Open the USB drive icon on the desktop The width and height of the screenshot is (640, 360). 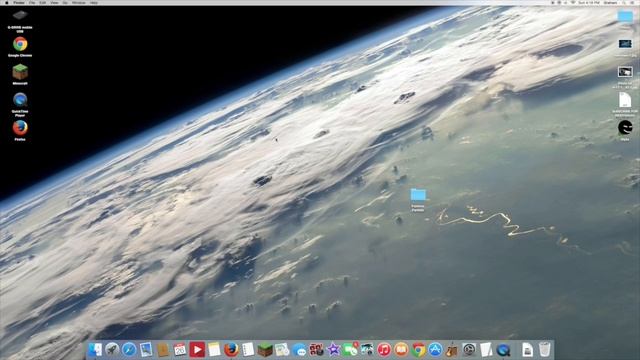point(20,16)
